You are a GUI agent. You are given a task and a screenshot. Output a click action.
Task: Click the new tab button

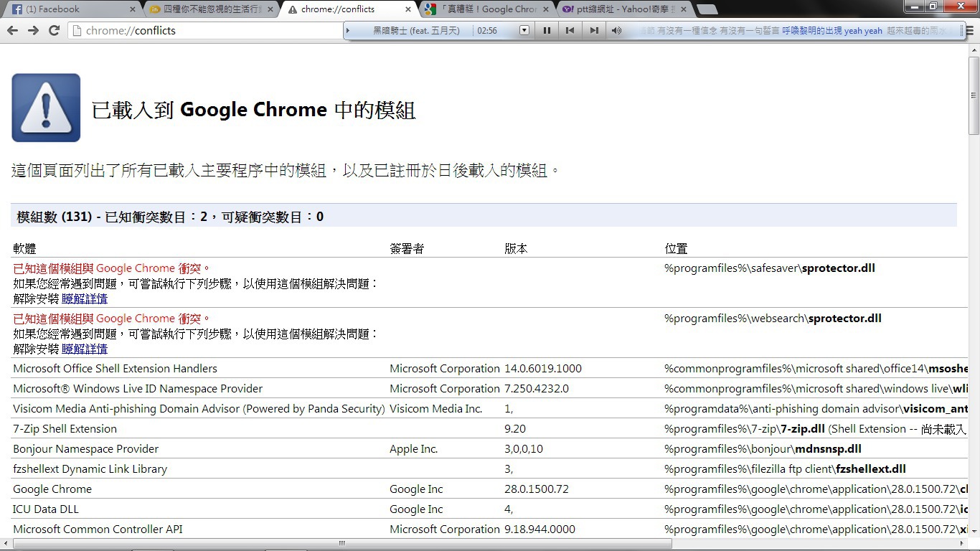coord(707,9)
